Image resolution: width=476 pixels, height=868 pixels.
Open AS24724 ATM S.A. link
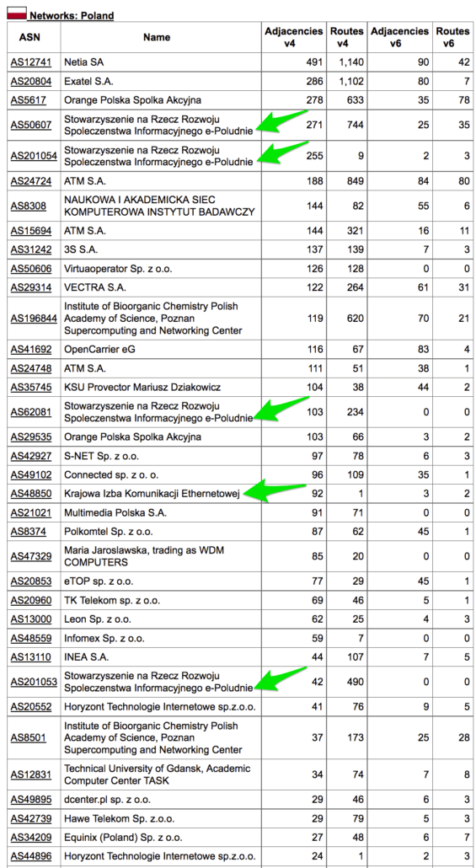coord(31,181)
